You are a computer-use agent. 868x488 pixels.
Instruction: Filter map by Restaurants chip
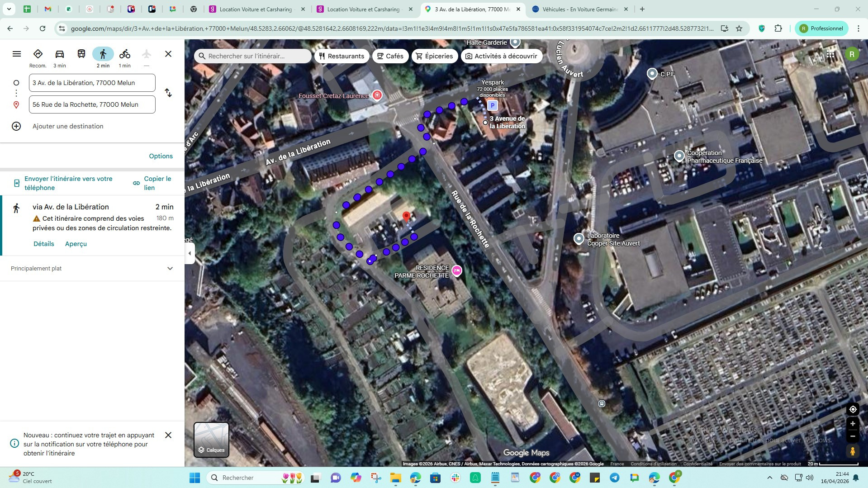pos(342,56)
